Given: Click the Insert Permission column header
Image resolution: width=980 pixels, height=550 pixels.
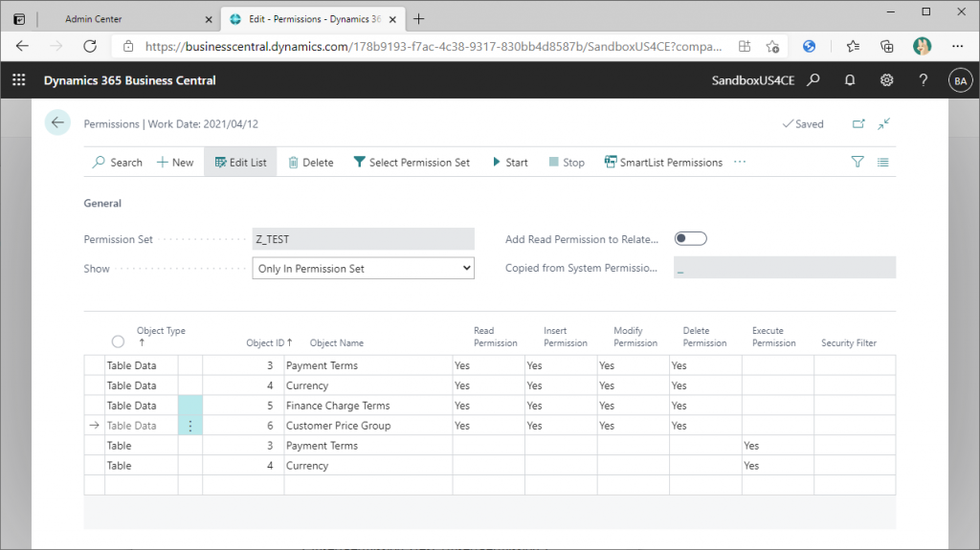Looking at the screenshot, I should click(x=565, y=337).
